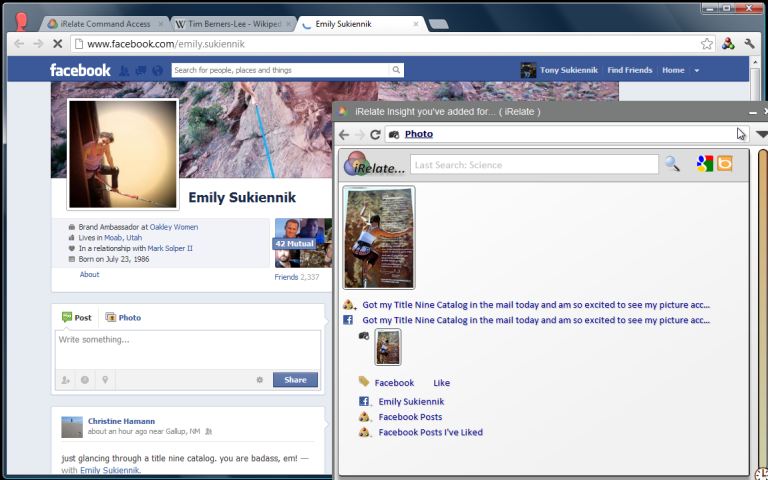
Task: Open the Moab, Utah link
Action: tap(123, 238)
